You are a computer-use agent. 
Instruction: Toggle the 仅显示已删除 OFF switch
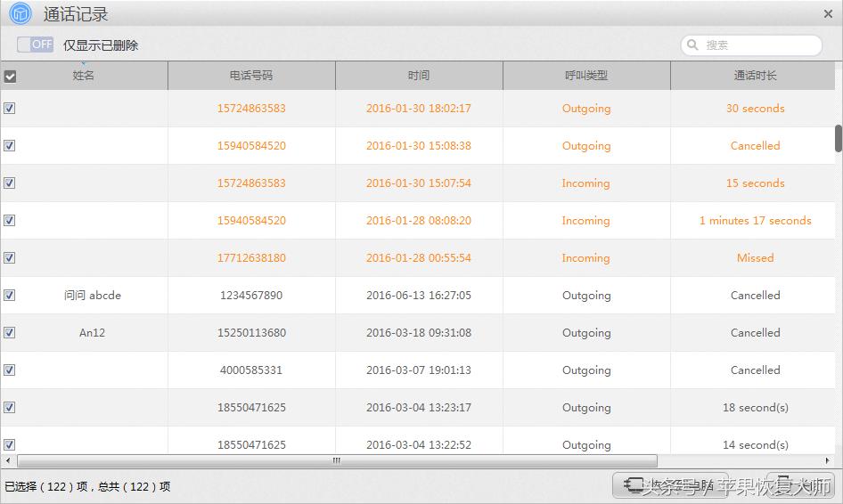coord(35,45)
